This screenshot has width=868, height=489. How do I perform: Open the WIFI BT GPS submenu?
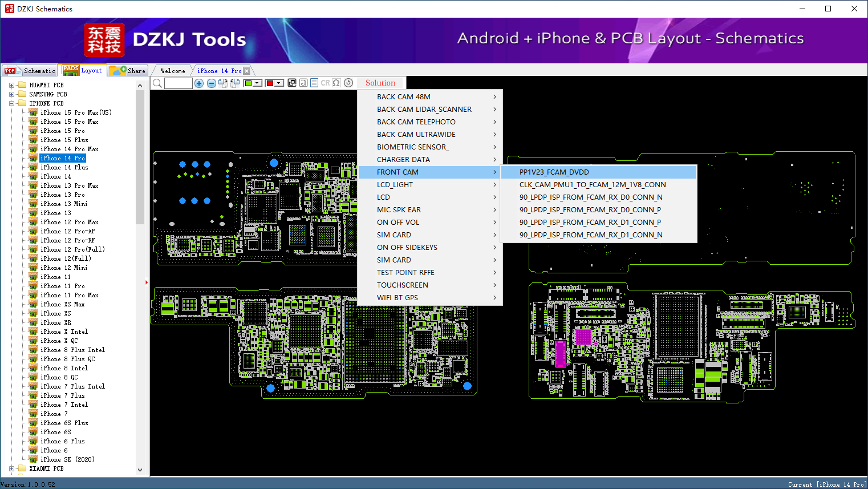(x=430, y=298)
